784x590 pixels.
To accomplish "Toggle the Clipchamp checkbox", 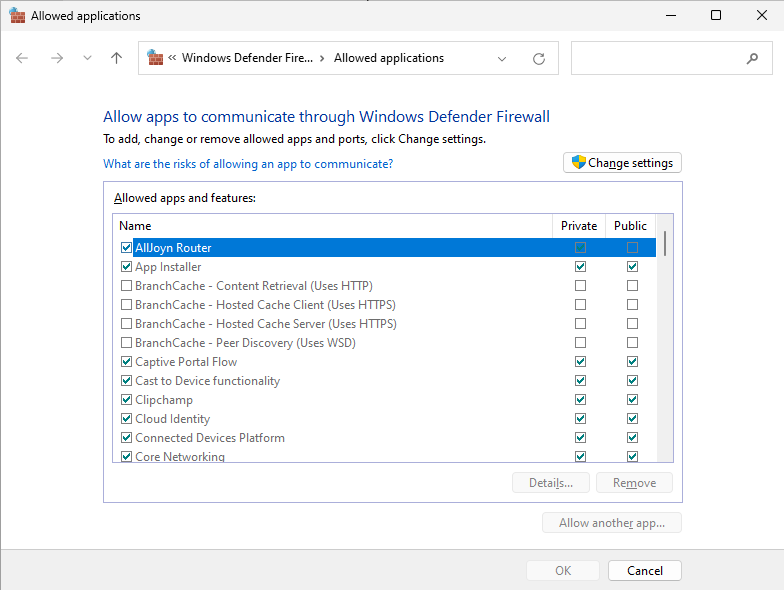I will (126, 400).
